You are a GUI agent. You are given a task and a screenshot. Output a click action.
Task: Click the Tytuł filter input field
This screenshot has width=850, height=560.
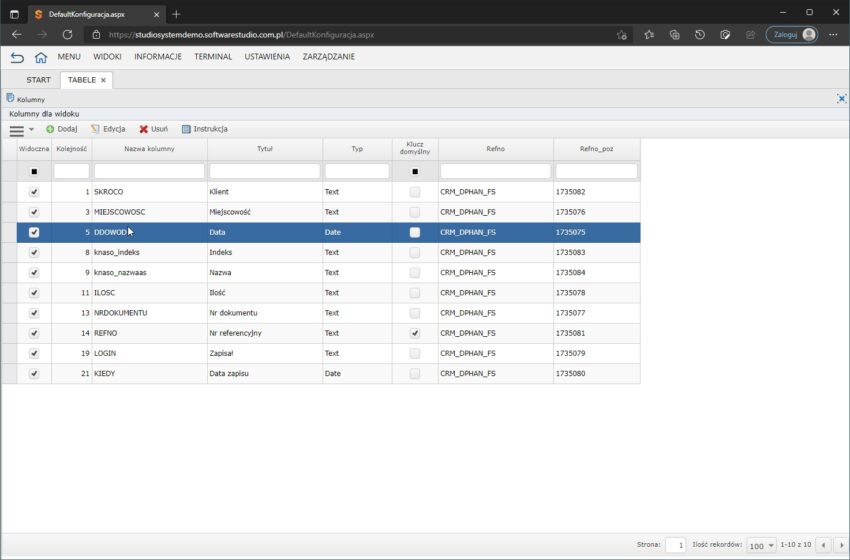[264, 171]
